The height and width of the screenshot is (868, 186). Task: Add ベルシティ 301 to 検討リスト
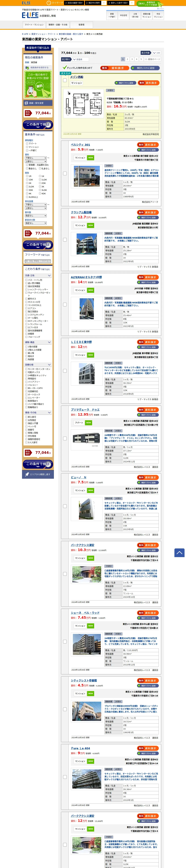148,150
